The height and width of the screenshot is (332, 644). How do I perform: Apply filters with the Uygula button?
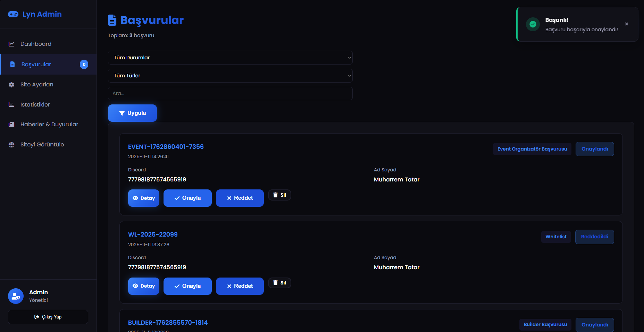[132, 113]
